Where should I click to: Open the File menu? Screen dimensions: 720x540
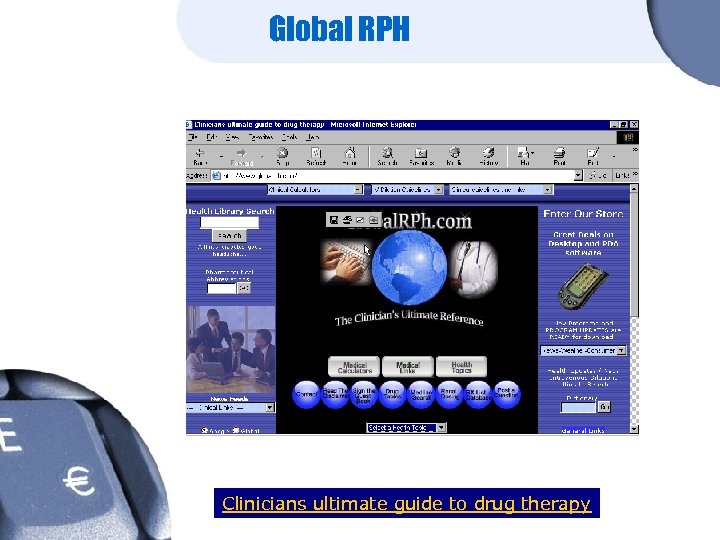(193, 137)
